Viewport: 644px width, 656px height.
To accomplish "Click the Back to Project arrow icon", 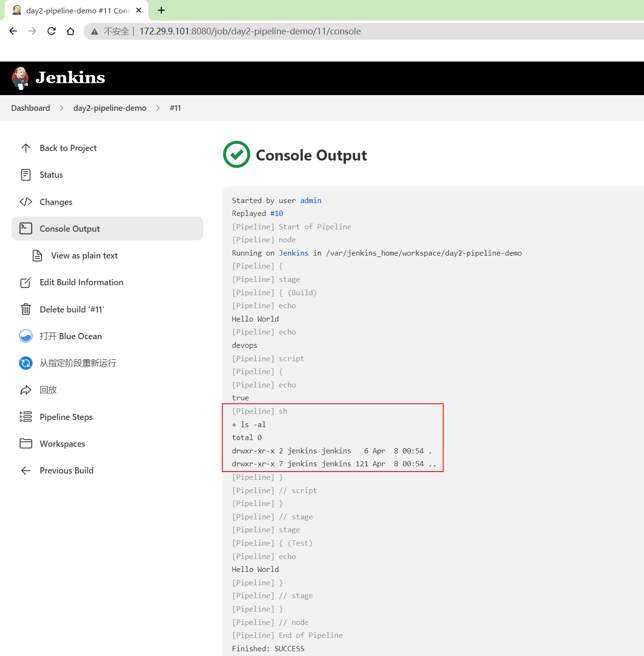I will pyautogui.click(x=26, y=148).
